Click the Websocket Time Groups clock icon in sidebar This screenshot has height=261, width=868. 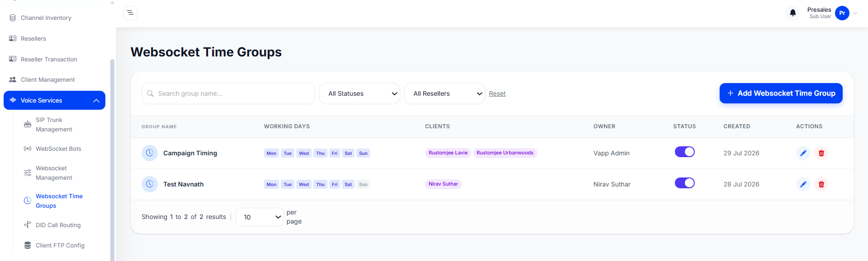click(x=28, y=201)
